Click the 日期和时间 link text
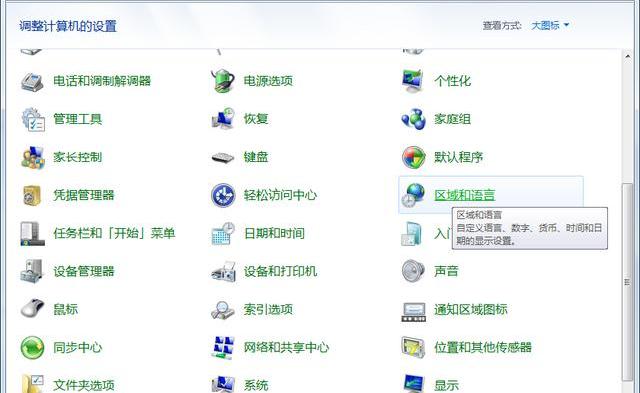This screenshot has width=640, height=393. click(x=274, y=233)
